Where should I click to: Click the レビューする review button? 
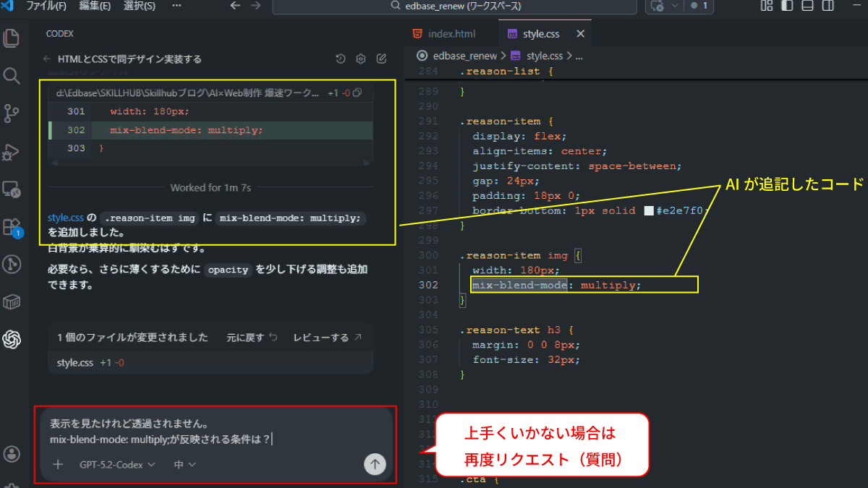(x=327, y=338)
